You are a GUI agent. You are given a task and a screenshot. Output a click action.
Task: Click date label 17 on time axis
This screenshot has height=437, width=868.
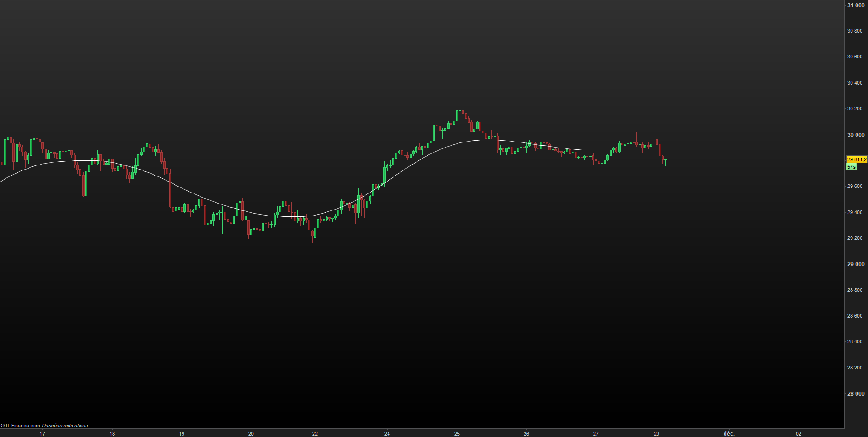pos(42,434)
